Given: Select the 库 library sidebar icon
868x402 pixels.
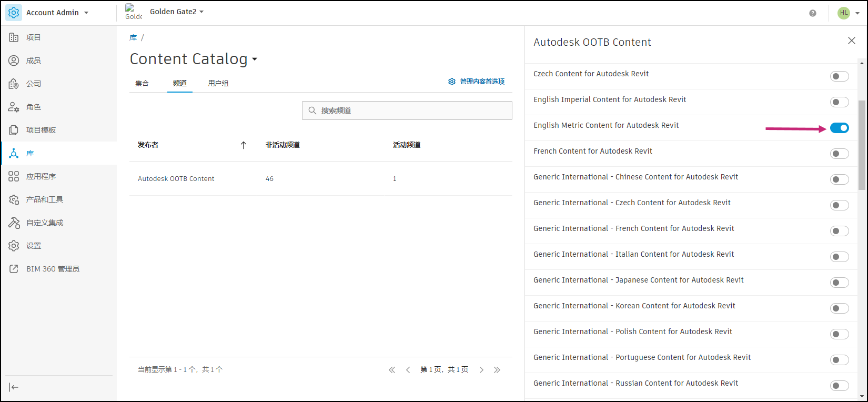Looking at the screenshot, I should (x=14, y=153).
